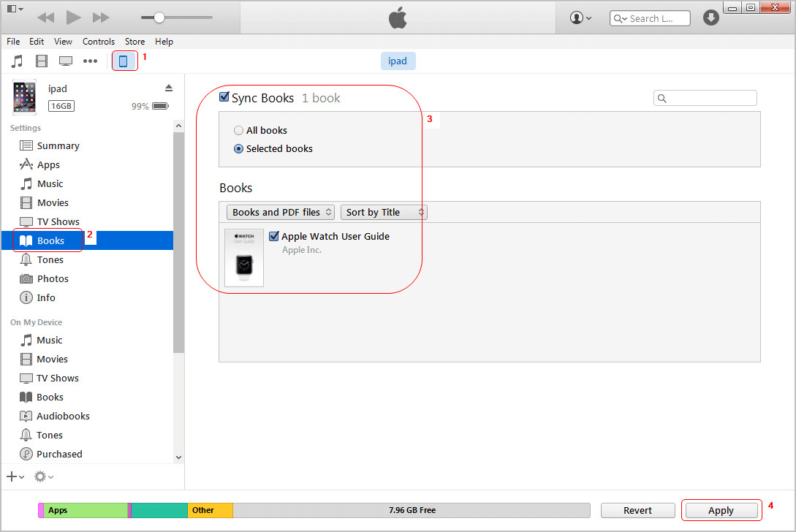The height and width of the screenshot is (532, 796).
Task: Select the All books radio option
Action: coord(238,131)
